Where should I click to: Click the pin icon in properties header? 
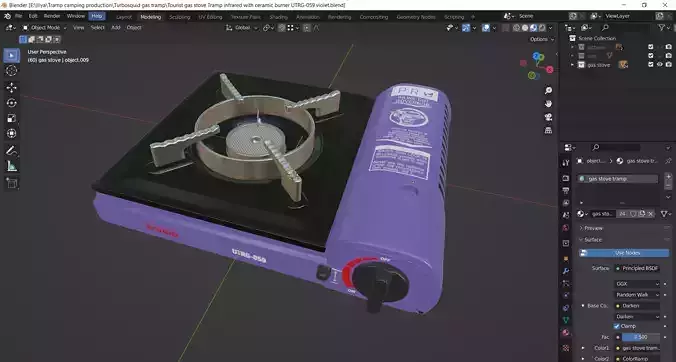(668, 161)
